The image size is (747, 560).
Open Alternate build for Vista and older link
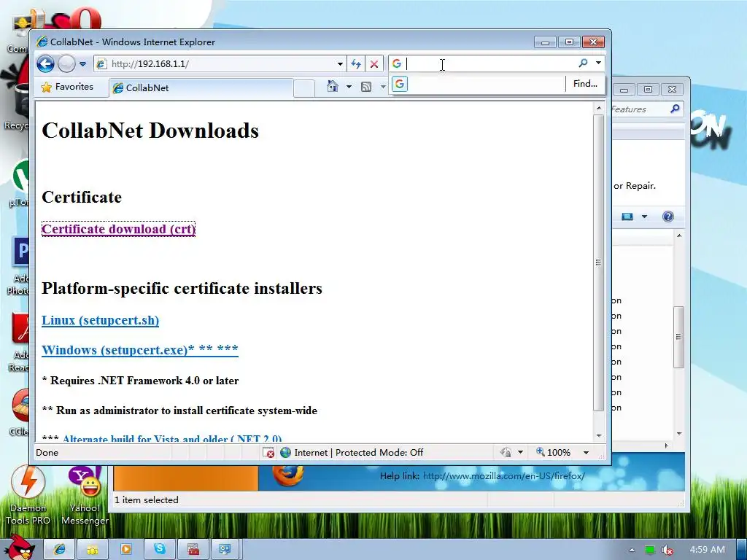pyautogui.click(x=172, y=438)
